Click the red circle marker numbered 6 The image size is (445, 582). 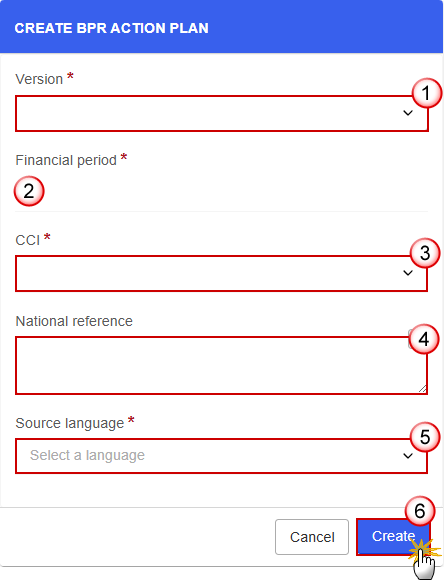420,511
